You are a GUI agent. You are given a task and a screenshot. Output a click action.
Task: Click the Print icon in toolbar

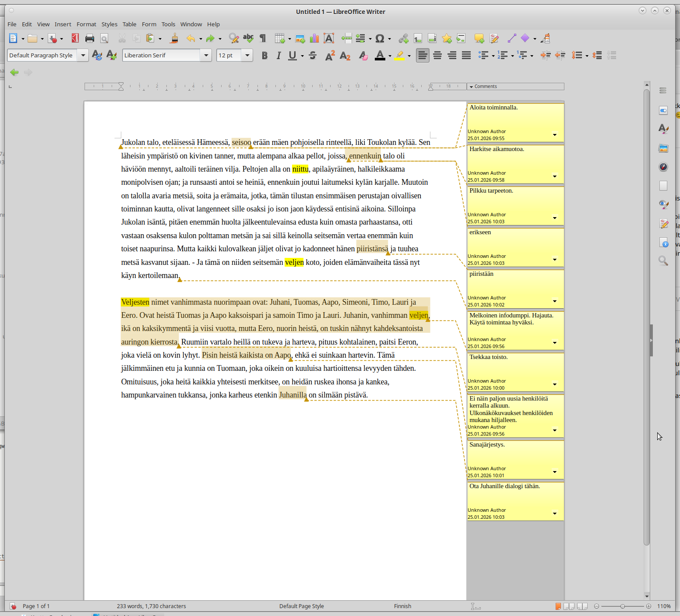90,39
